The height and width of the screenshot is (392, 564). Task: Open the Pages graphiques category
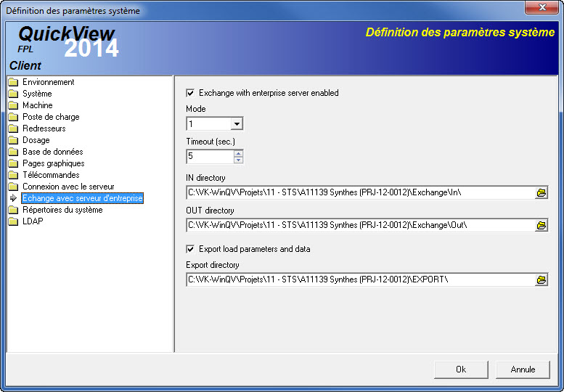point(53,163)
